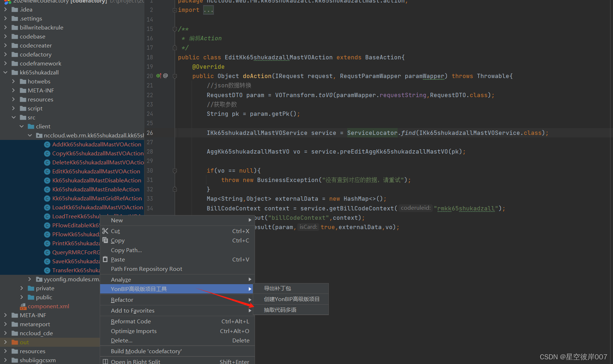Click the orange out folder icon
The image size is (613, 364).
[15, 342]
